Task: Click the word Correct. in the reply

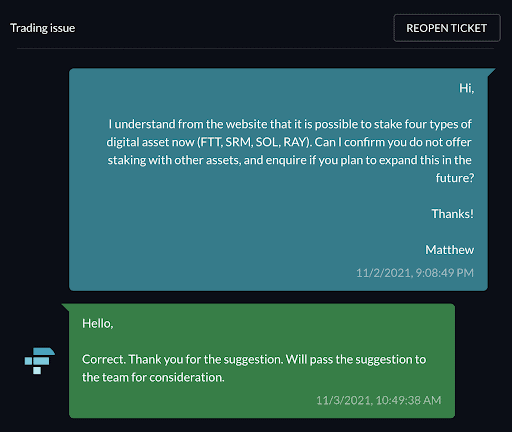Action: click(104, 359)
